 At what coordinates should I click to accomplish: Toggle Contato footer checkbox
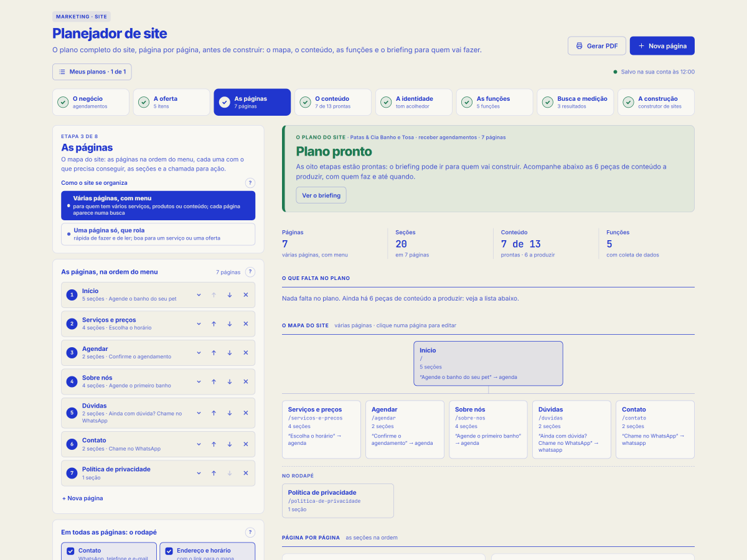(70, 551)
